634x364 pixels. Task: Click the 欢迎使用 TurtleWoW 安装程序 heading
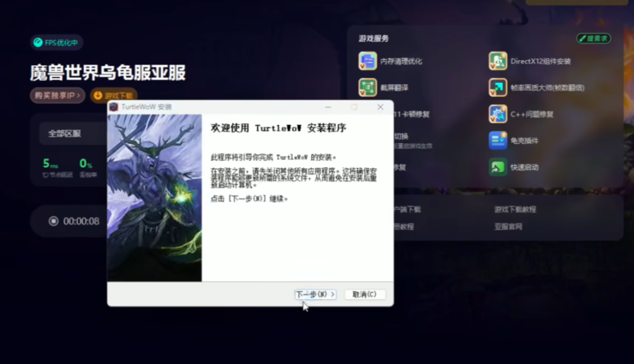pyautogui.click(x=278, y=128)
